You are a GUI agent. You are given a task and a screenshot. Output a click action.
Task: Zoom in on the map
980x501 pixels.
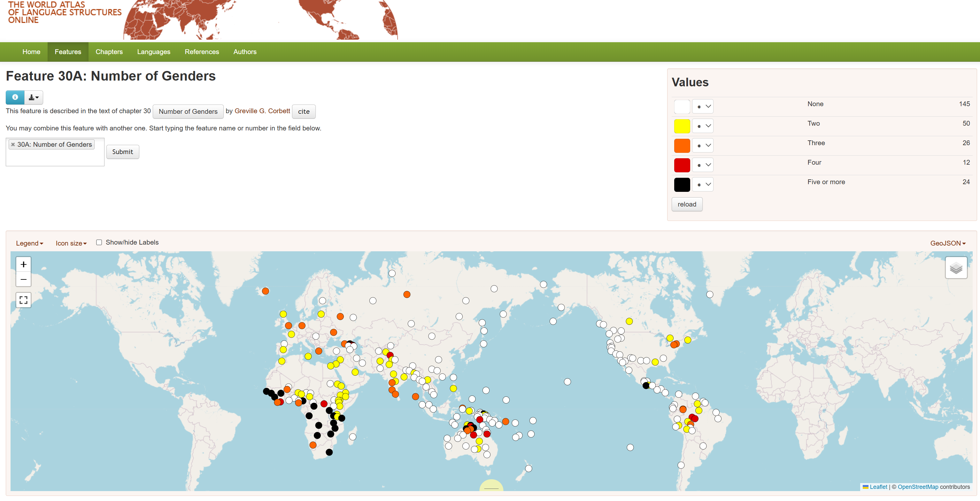(x=24, y=264)
